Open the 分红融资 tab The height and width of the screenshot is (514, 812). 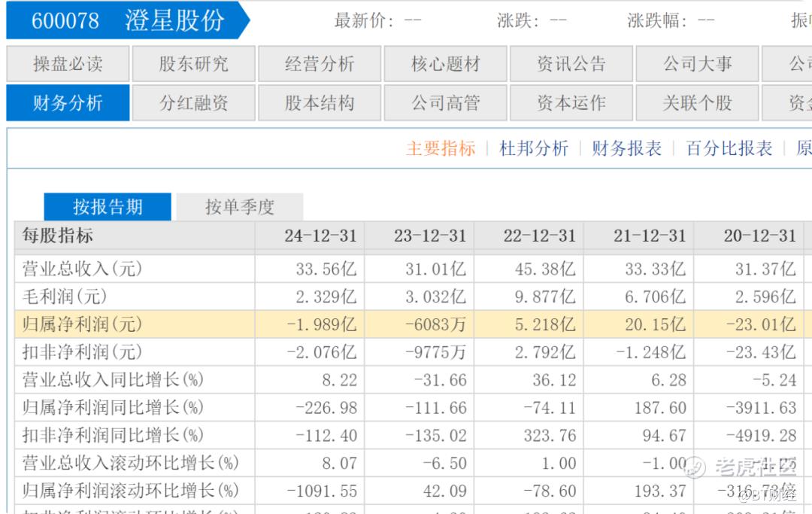pyautogui.click(x=194, y=102)
